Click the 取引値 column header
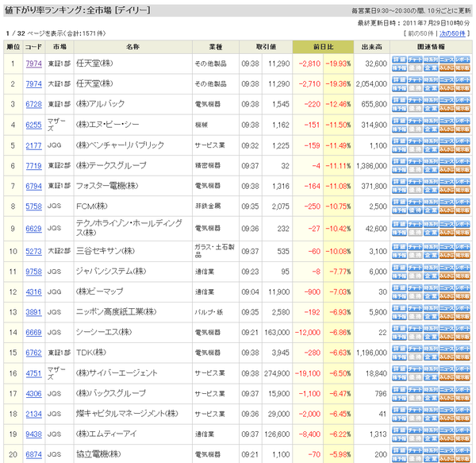Screen dimensions: 476x463 266,47
